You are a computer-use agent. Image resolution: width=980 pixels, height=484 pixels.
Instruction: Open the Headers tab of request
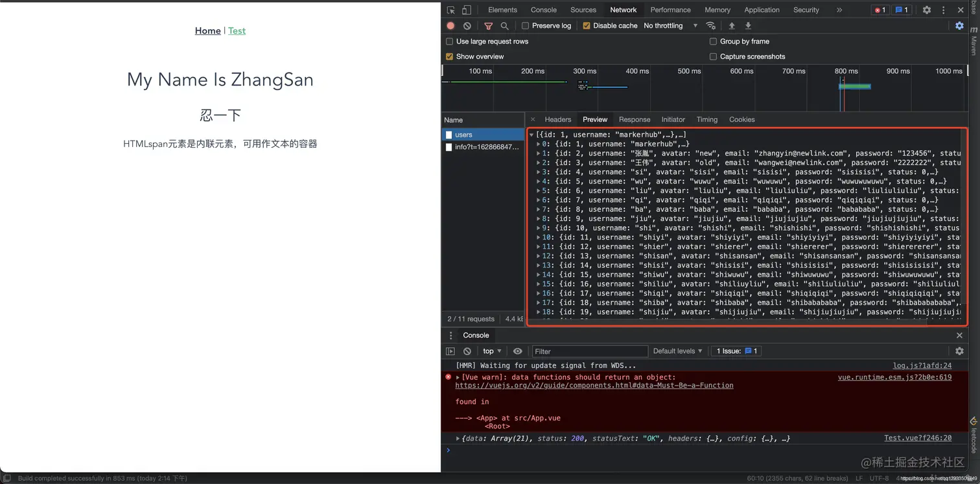(x=557, y=119)
